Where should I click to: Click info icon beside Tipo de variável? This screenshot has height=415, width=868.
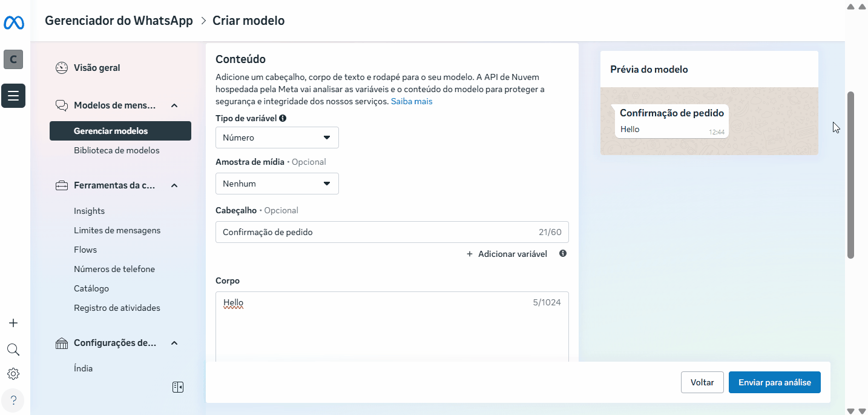(x=283, y=119)
